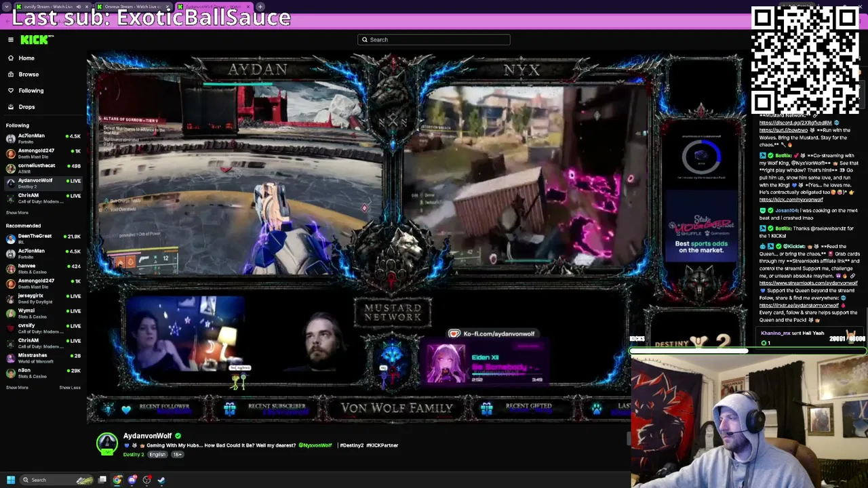
Task: Click the hanvee avatar icon
Action: (10, 268)
